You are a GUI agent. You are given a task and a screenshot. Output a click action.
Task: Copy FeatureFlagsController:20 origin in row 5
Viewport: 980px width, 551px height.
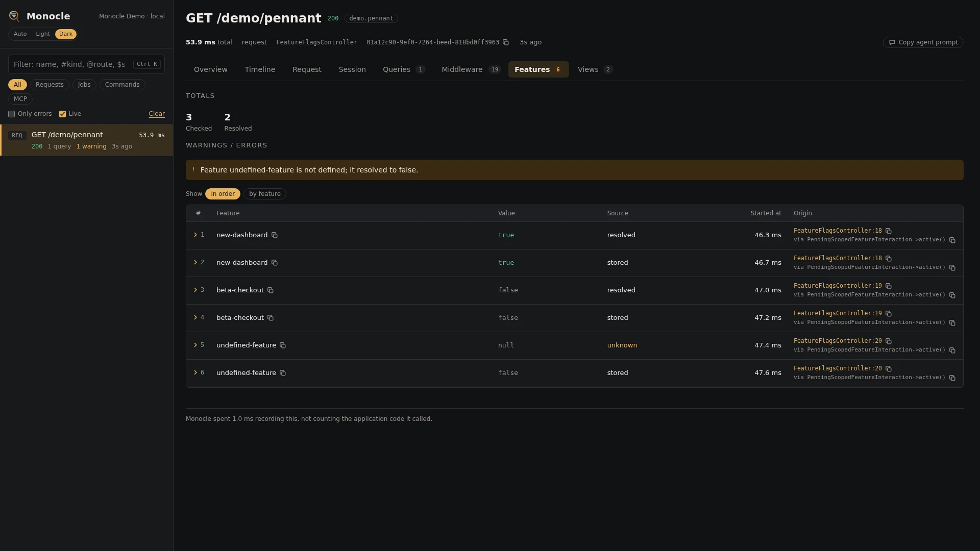(x=889, y=341)
